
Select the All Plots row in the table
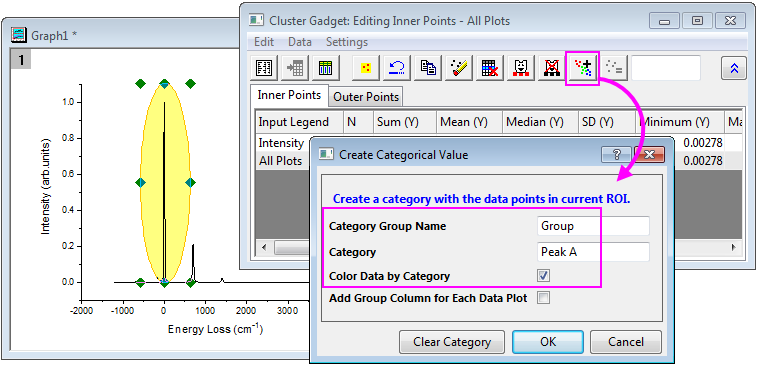point(281,161)
